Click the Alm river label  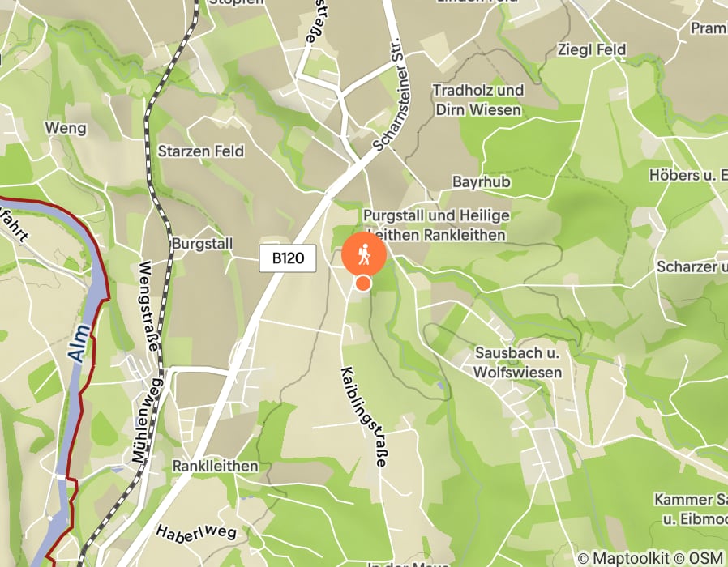pos(79,343)
